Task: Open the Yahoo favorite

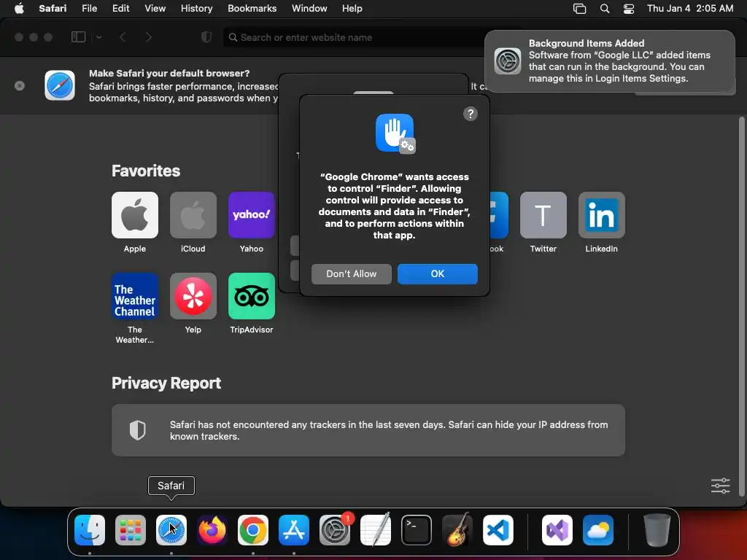Action: (x=252, y=215)
